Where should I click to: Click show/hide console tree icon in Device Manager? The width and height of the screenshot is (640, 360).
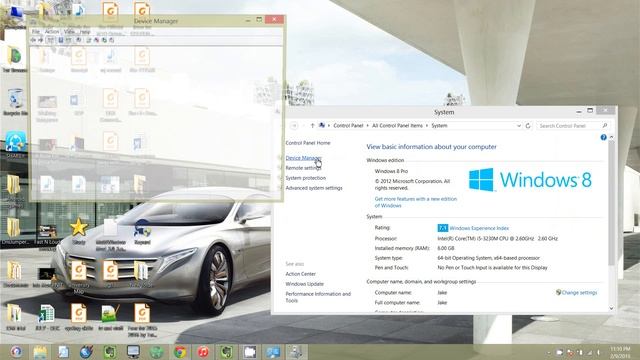click(x=50, y=40)
